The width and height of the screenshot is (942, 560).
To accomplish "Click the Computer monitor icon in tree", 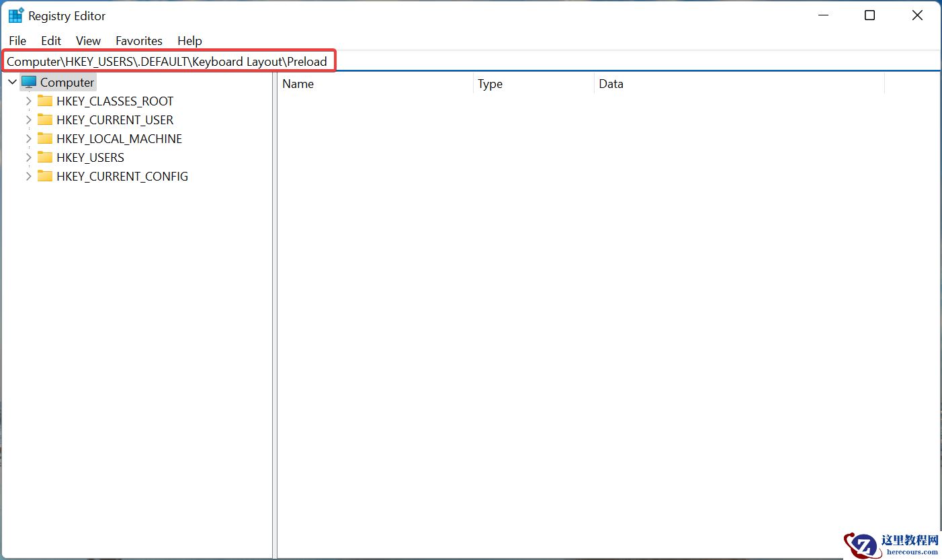I will point(29,82).
